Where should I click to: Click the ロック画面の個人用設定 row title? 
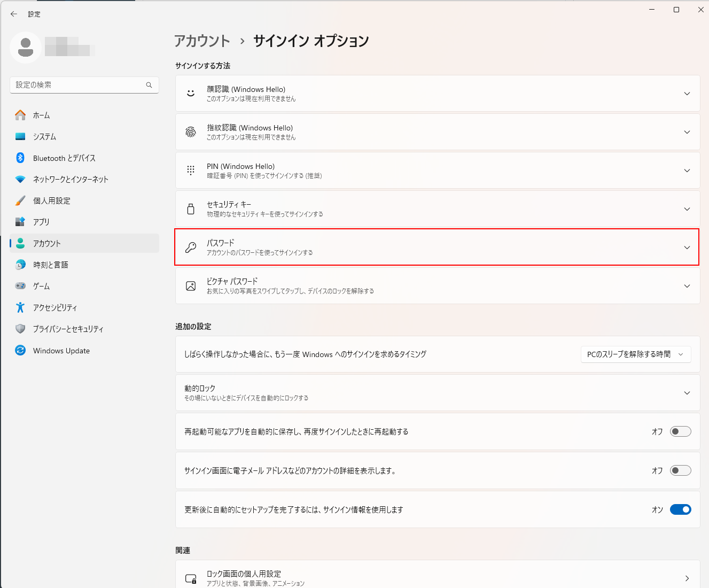244,574
